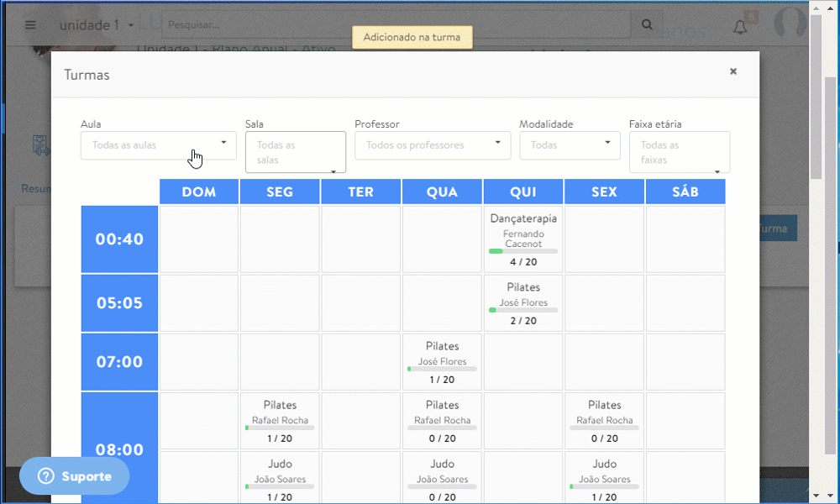
Task: Open the hamburger menu icon
Action: pyautogui.click(x=31, y=25)
